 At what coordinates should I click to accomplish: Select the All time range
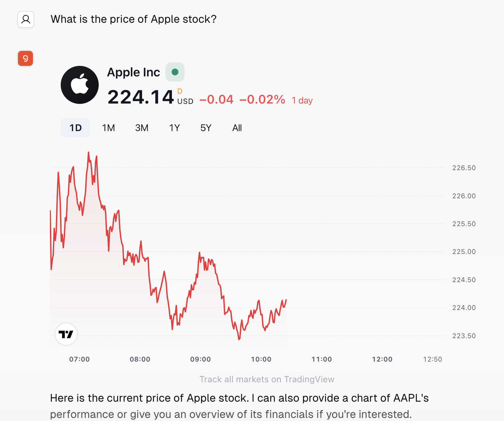237,128
